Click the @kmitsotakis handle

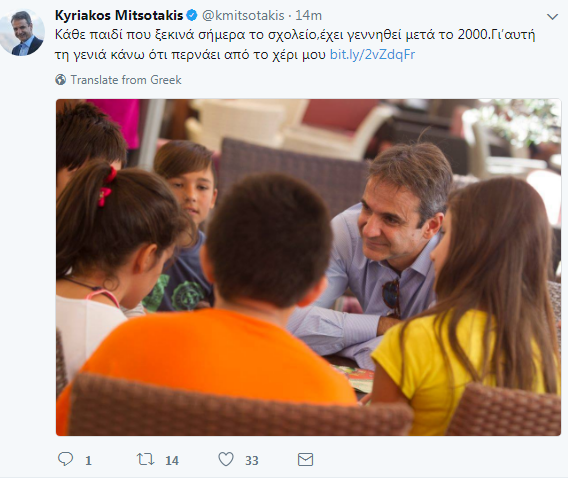[x=243, y=16]
